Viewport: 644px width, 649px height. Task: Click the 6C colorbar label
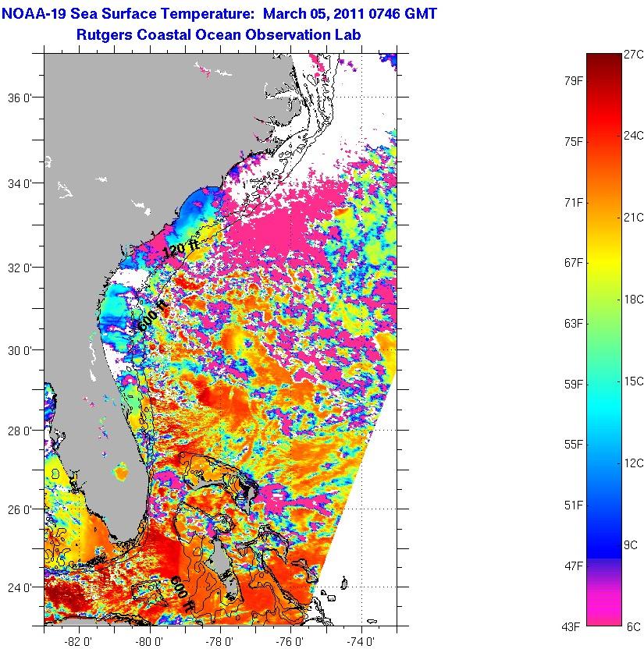[x=634, y=627]
